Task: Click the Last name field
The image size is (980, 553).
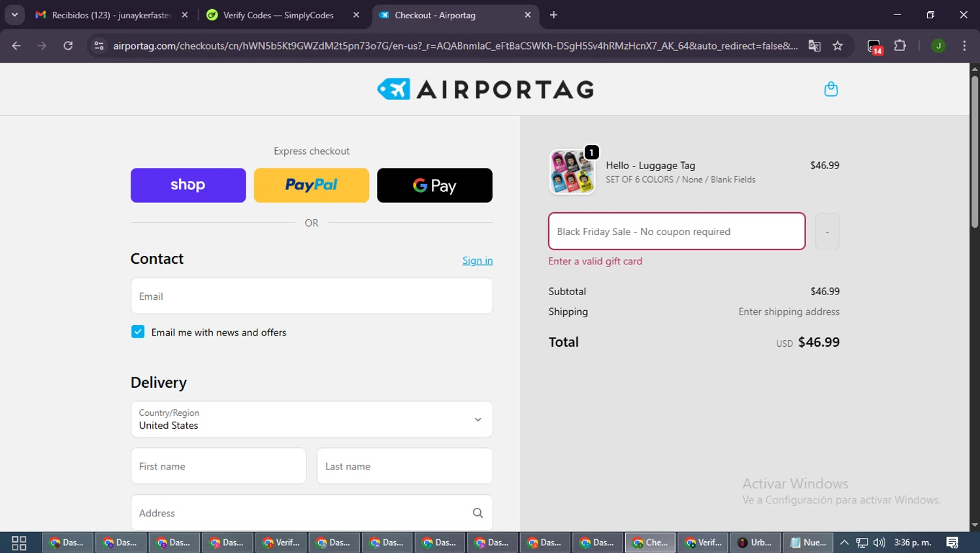Action: pos(405,466)
